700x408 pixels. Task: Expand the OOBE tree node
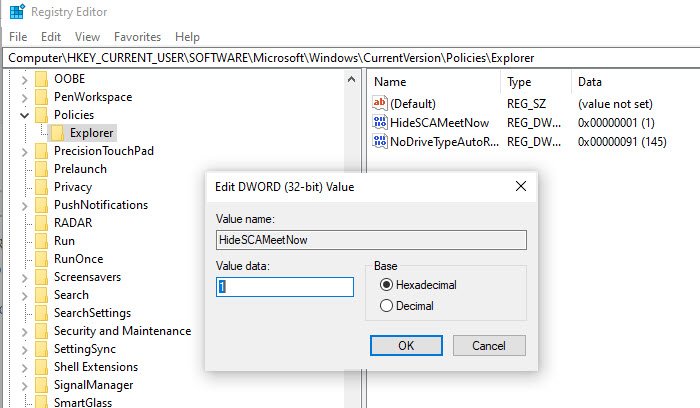[x=24, y=79]
